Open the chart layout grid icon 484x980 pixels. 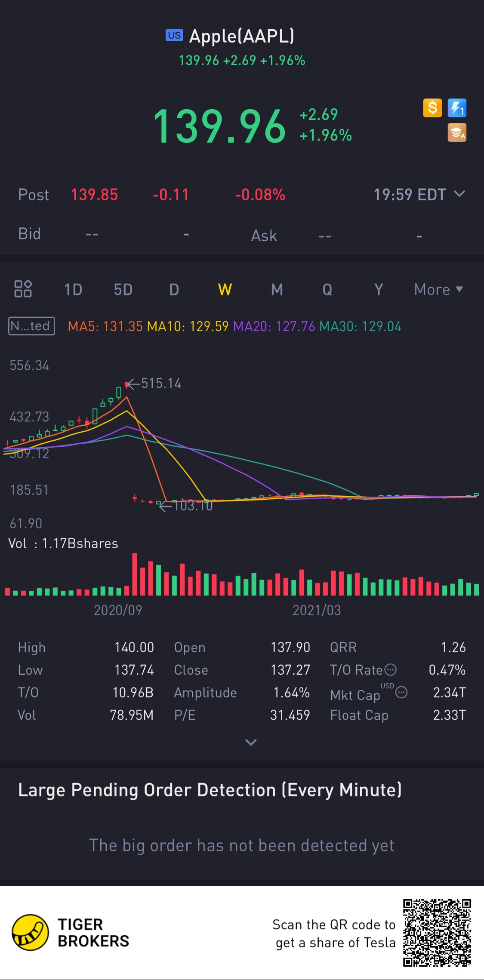23,289
